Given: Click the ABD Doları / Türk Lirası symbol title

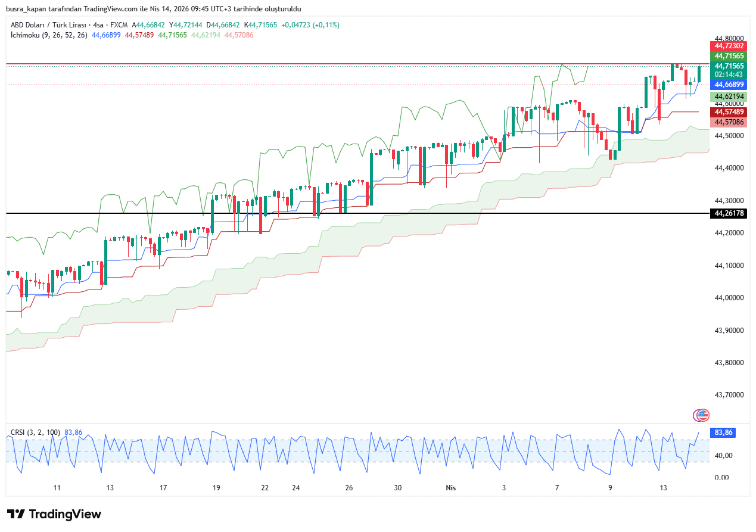Looking at the screenshot, I should (x=49, y=25).
